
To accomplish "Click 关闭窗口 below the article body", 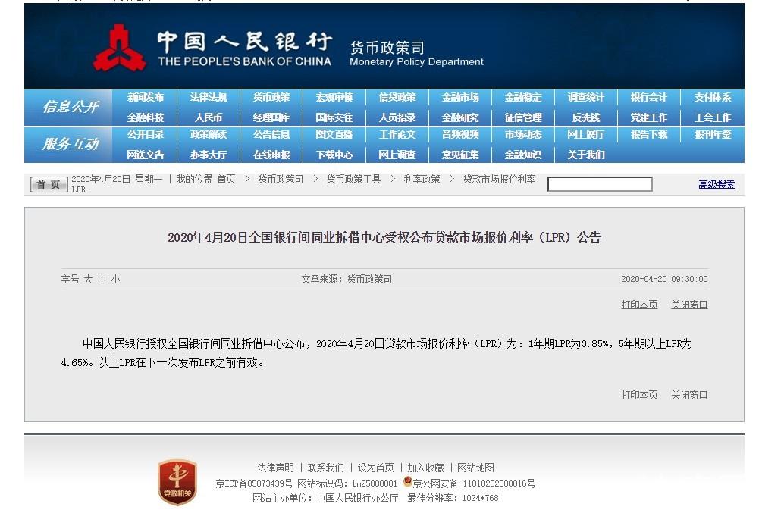I will click(x=689, y=395).
